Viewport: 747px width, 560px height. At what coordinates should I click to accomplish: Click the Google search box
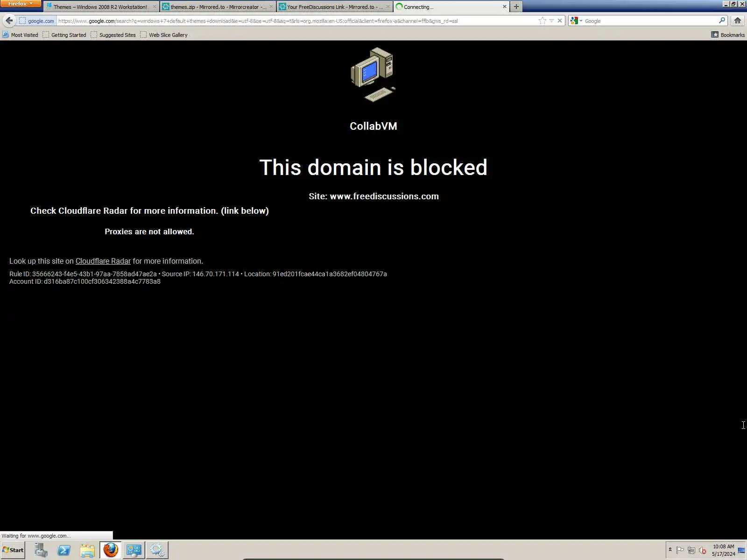650,21
